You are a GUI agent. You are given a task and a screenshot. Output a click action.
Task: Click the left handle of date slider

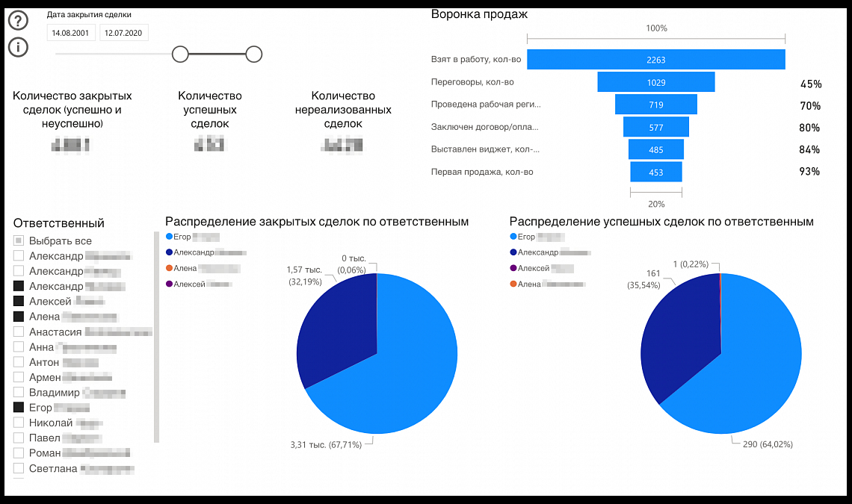[x=180, y=55]
